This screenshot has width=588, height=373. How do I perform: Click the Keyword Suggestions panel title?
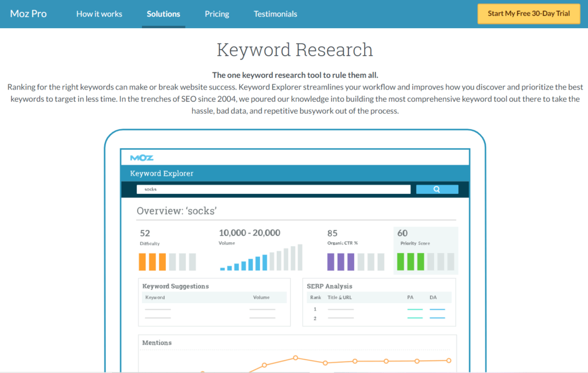[x=176, y=286]
